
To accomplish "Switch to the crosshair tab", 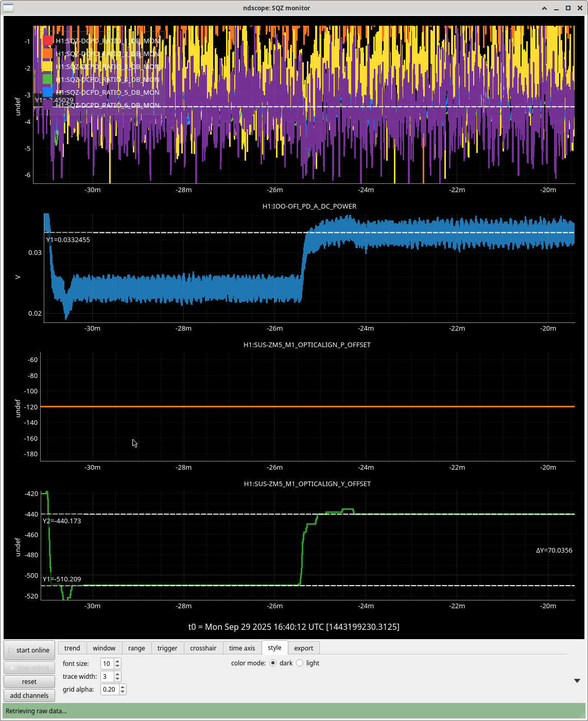I will (203, 648).
